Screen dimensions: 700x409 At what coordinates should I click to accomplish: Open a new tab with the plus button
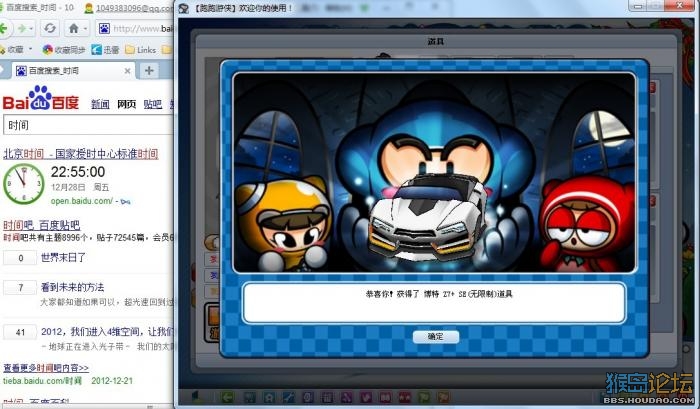(x=149, y=71)
